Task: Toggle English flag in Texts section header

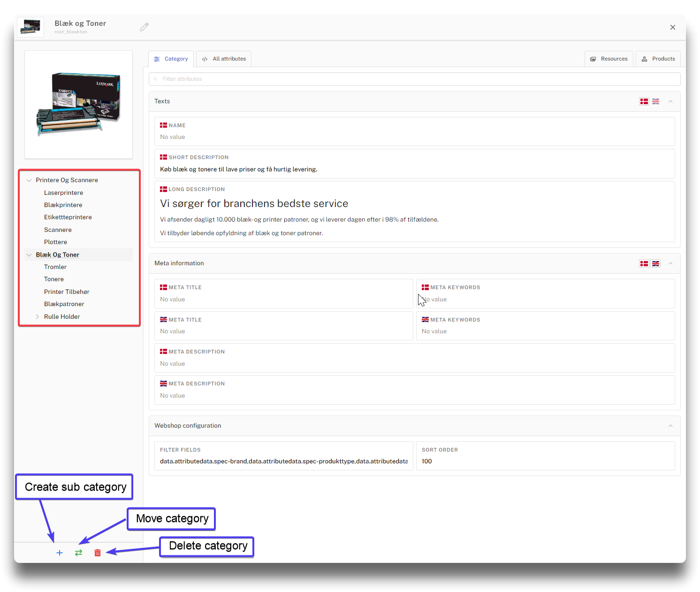Action: 655,101
